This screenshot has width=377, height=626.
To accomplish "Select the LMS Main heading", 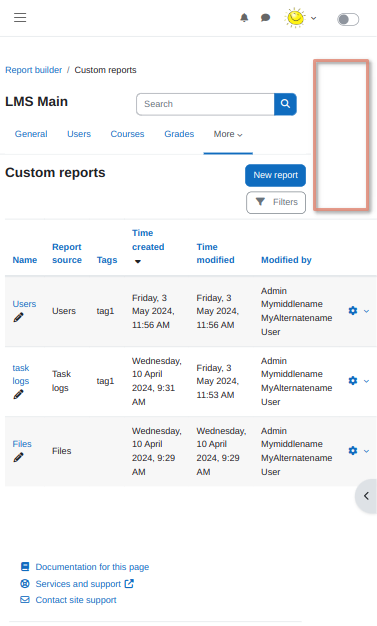I will pos(36,101).
